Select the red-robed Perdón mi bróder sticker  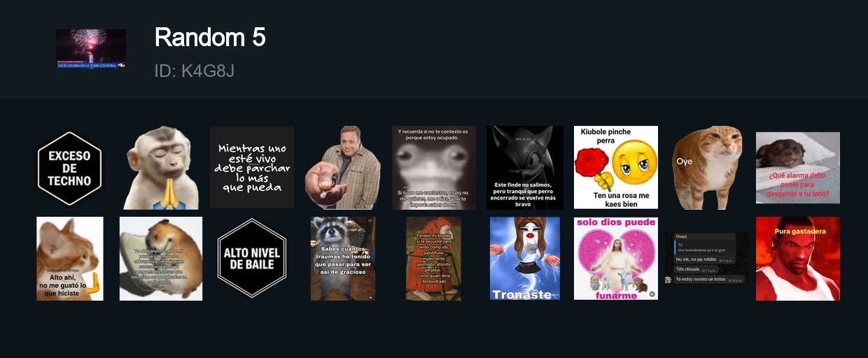(x=434, y=259)
